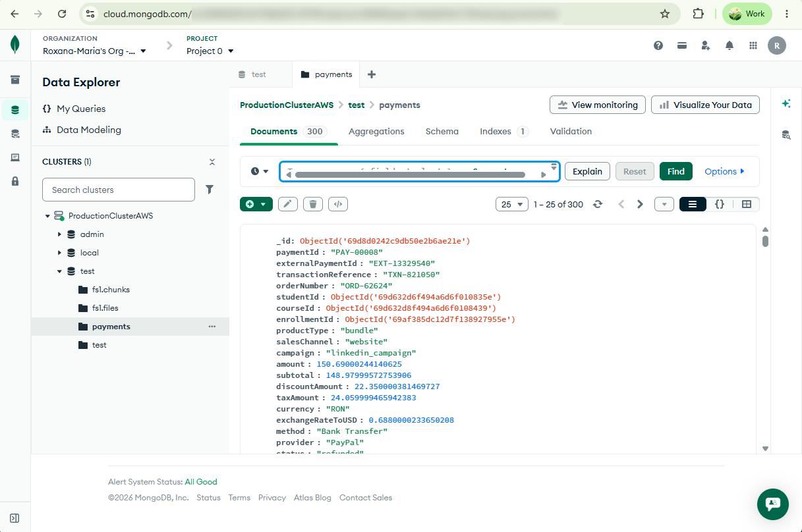
Task: Expand the local database
Action: pyautogui.click(x=59, y=253)
